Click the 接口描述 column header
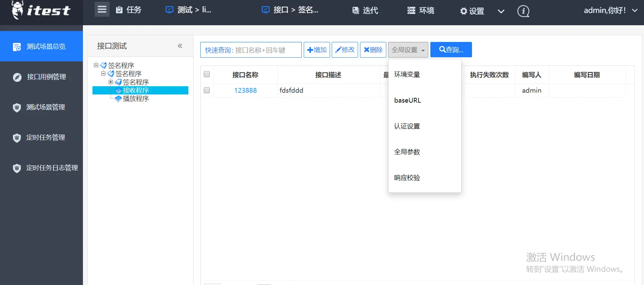Screen dimensions: 644x285 click(x=328, y=75)
